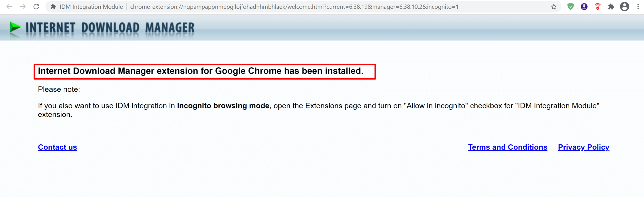Open the Terms and Conditions link
The height and width of the screenshot is (197, 644).
tap(507, 147)
